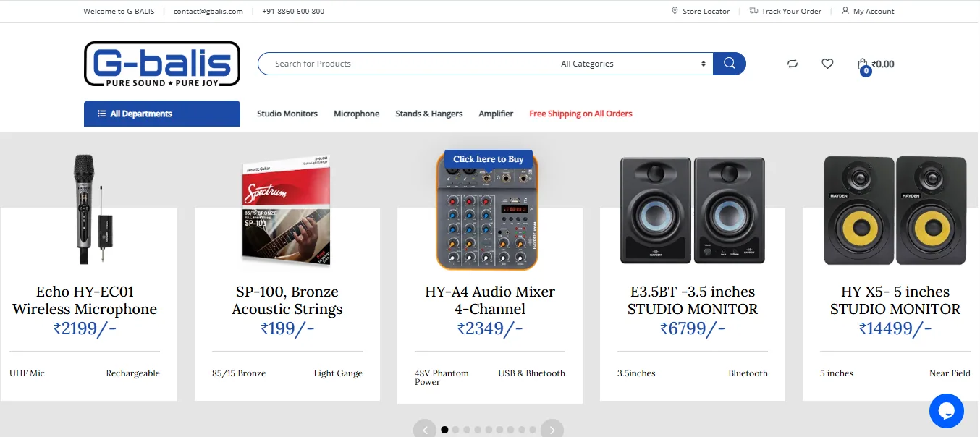
Task: Open the All Categories dropdown
Action: [633, 64]
